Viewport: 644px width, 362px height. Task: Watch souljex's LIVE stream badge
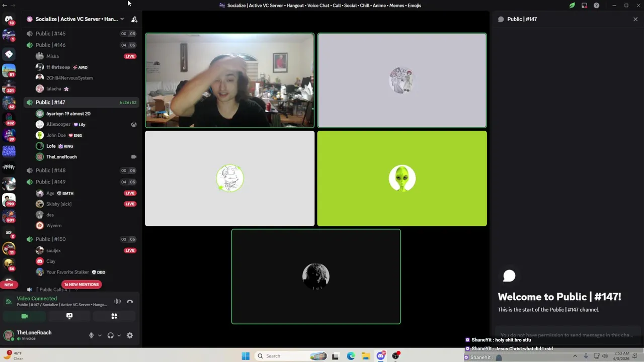click(130, 250)
